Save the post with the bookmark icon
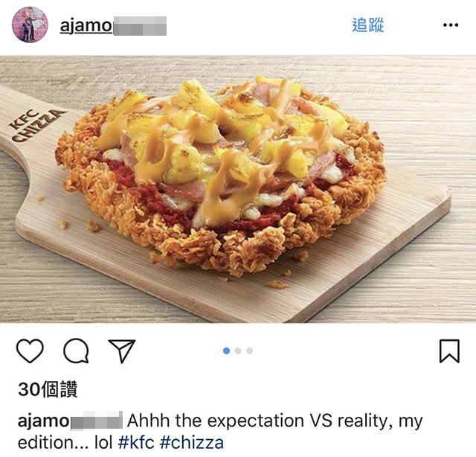Viewport: 476px width, 457px height. [x=449, y=351]
